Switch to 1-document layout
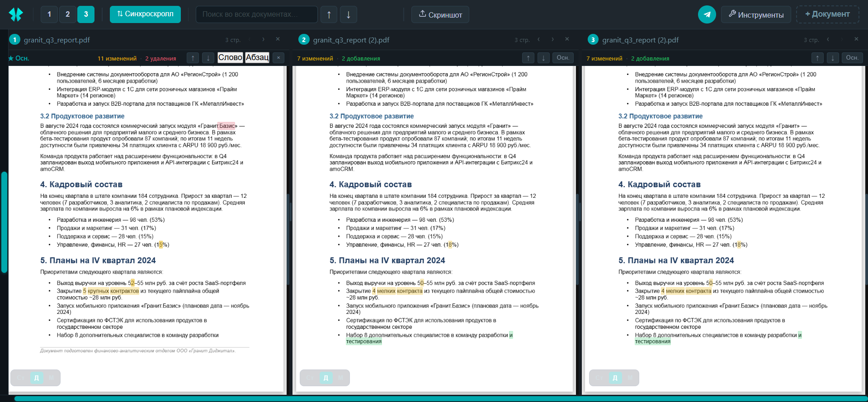This screenshot has width=868, height=402. pyautogui.click(x=49, y=14)
